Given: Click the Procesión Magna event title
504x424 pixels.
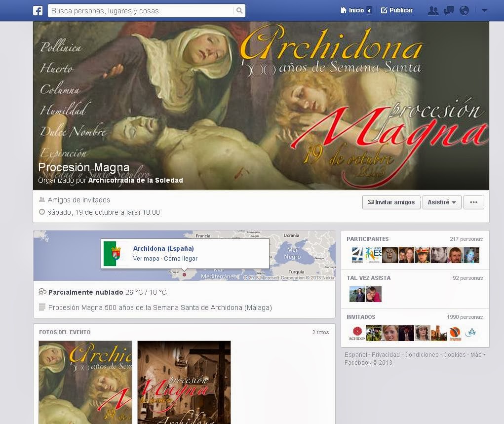Looking at the screenshot, I should [83, 167].
